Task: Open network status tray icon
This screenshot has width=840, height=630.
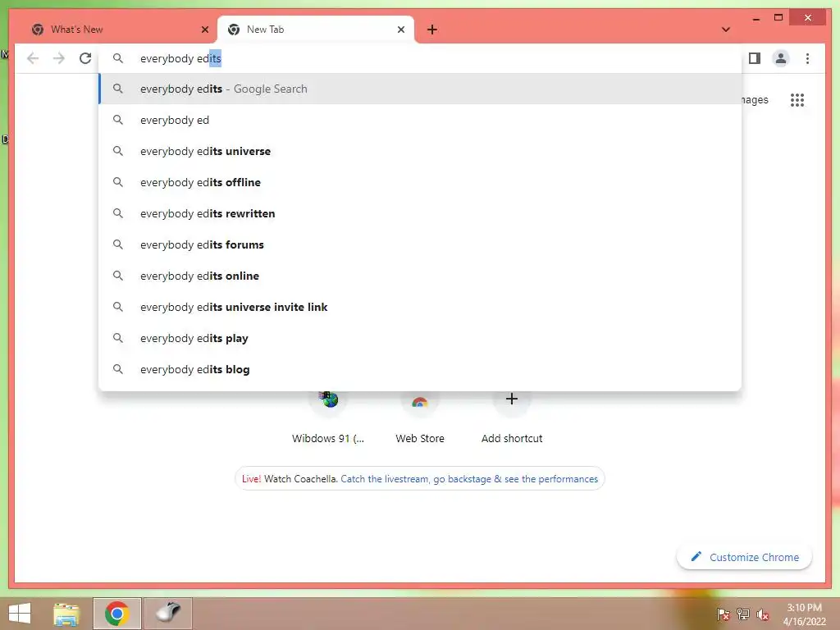Action: [742, 614]
